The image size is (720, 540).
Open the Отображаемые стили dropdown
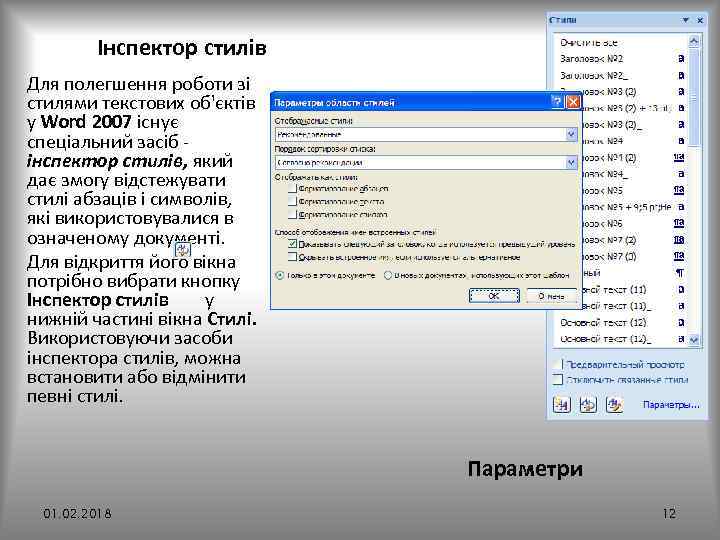click(x=571, y=134)
